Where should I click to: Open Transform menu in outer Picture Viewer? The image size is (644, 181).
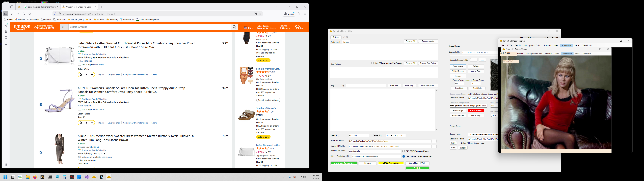click(x=587, y=45)
